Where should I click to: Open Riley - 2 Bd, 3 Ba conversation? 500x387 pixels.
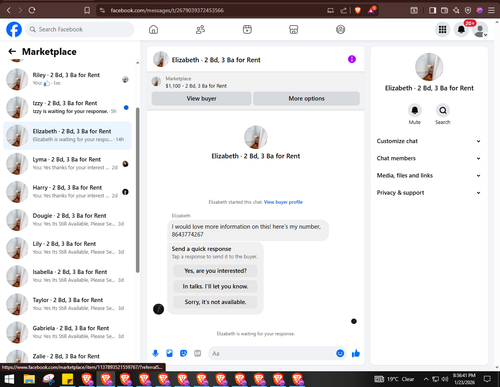coord(67,79)
